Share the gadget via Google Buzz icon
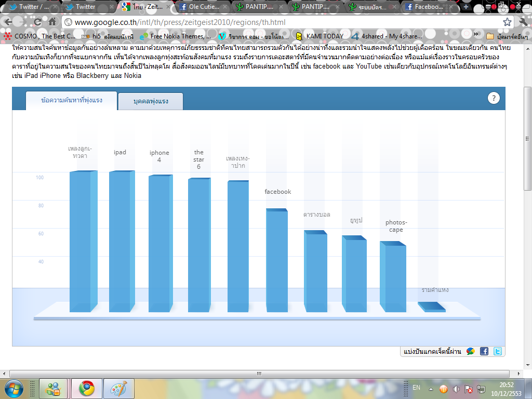 pyautogui.click(x=471, y=352)
